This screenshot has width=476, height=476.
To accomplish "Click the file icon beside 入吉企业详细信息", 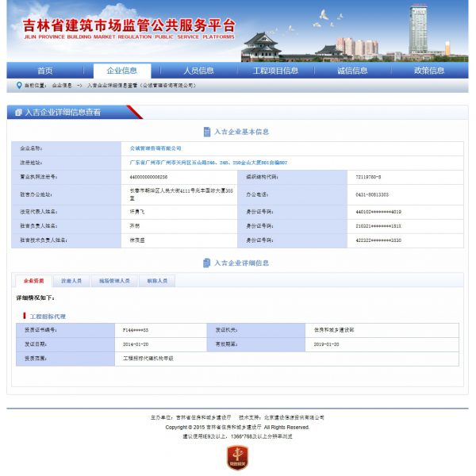I will pyautogui.click(x=207, y=263).
